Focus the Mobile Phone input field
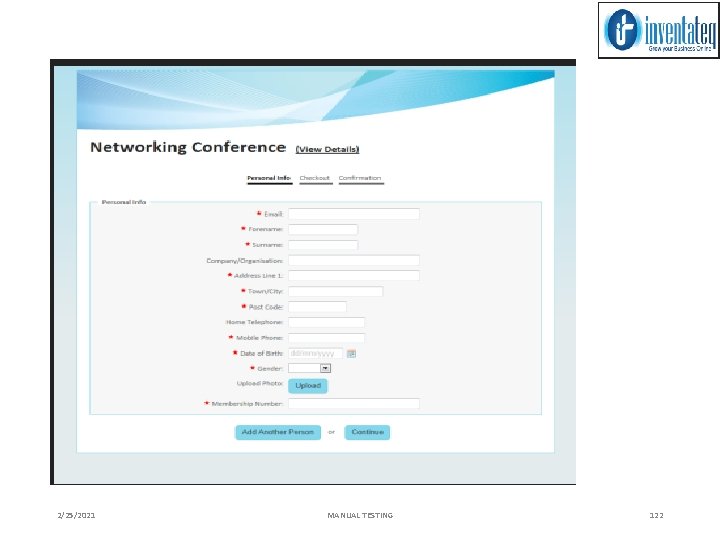Viewport: 720px width, 540px height. [326, 338]
